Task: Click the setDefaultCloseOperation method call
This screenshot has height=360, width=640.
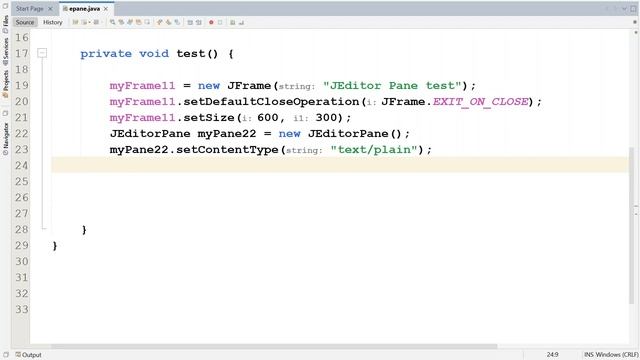Action: [x=271, y=102]
